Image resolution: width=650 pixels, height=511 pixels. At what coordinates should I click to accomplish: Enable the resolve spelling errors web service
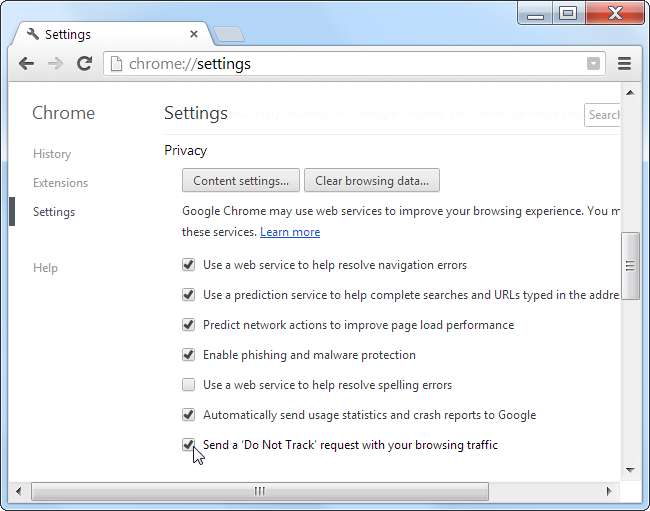(x=189, y=385)
